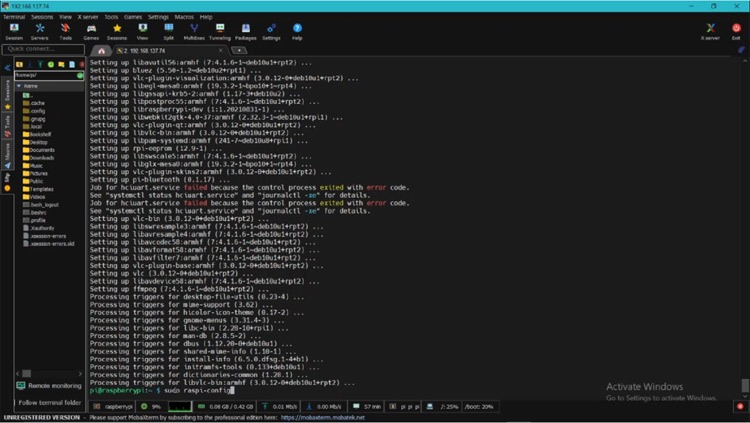Image resolution: width=750 pixels, height=423 pixels.
Task: Toggle the Follow terminal folder checkbox
Action: point(15,402)
